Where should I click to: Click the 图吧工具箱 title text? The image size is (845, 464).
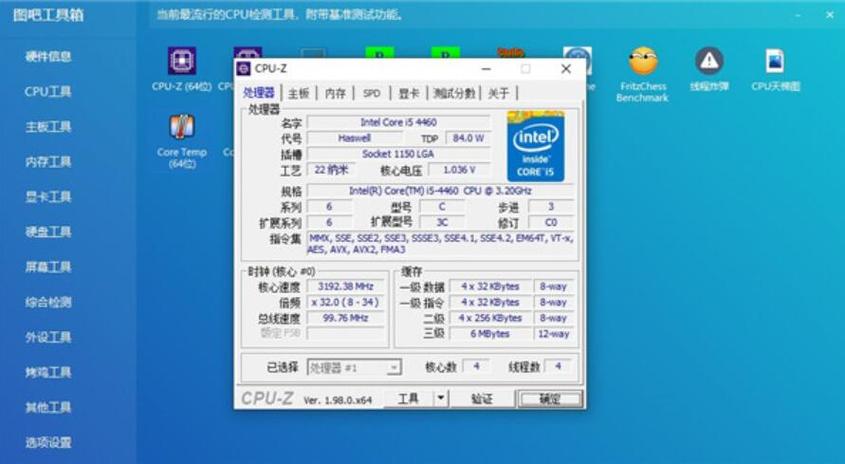49,15
